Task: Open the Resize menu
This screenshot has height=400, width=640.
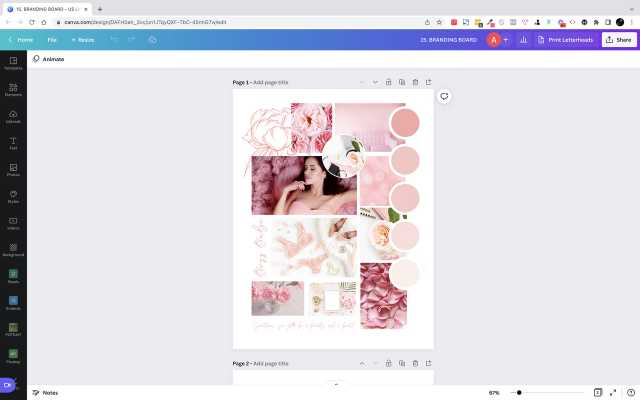Action: [x=83, y=39]
